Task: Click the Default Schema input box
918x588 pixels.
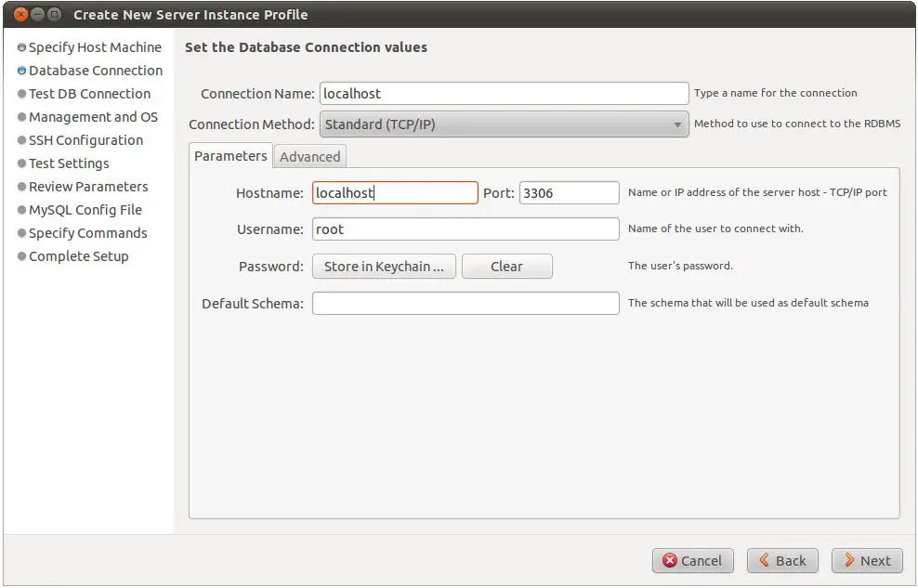Action: point(465,304)
